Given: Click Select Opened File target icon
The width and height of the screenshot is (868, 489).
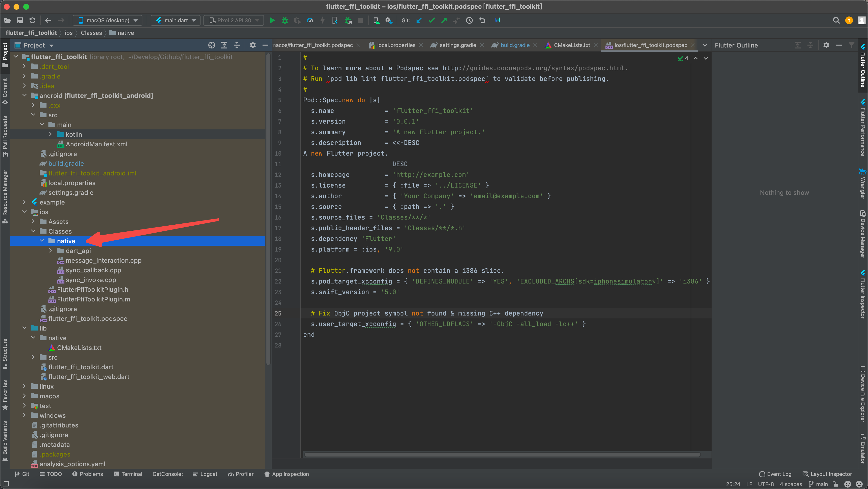Looking at the screenshot, I should coord(212,45).
